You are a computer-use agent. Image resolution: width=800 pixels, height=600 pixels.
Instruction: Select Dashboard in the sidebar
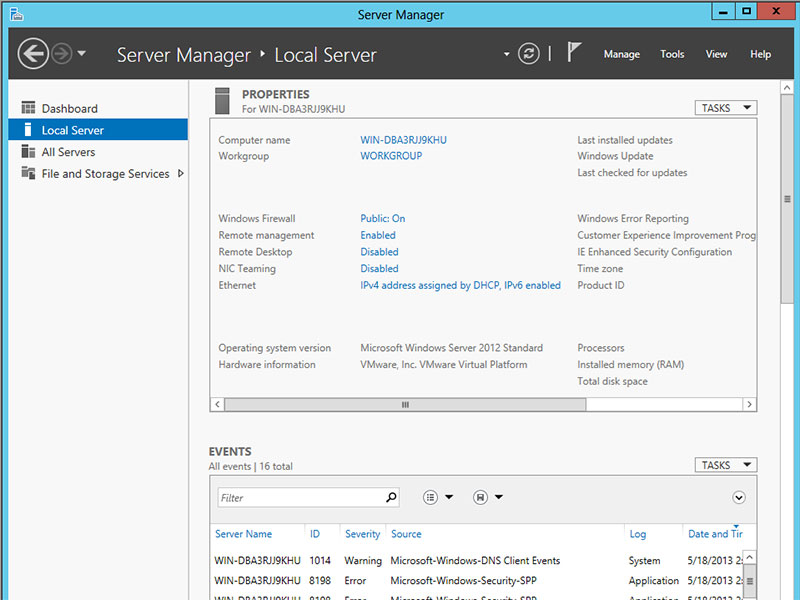pyautogui.click(x=98, y=109)
